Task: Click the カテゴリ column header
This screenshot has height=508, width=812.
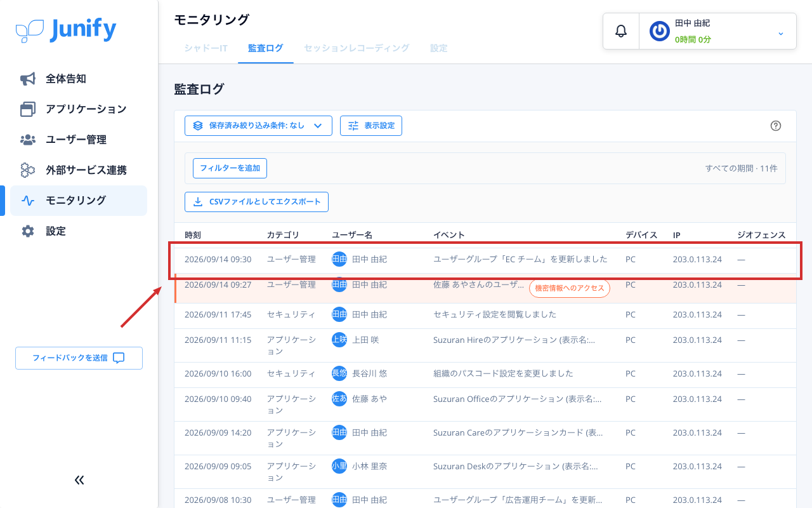Action: point(283,235)
